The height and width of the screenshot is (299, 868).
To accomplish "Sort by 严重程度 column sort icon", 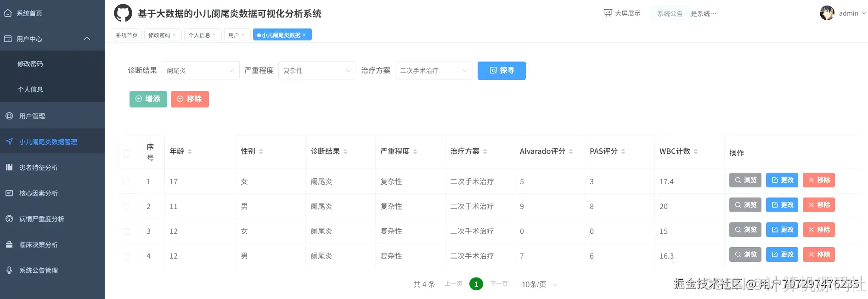I will pos(415,152).
